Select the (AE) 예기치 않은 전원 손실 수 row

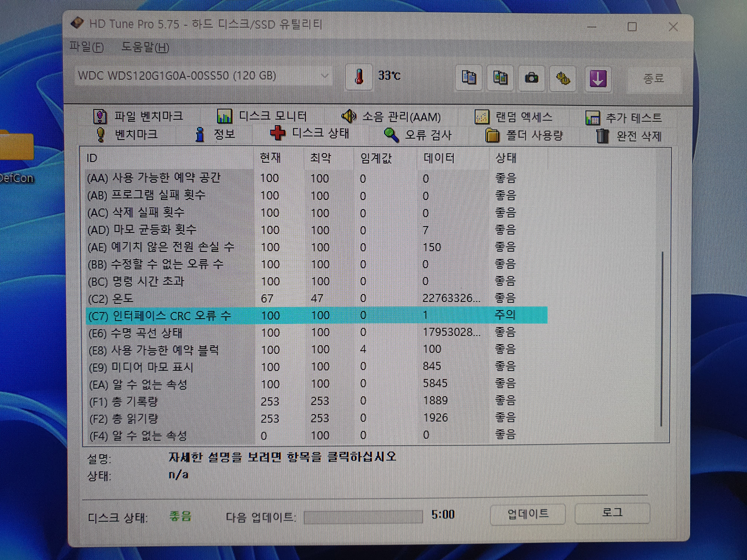(x=316, y=247)
